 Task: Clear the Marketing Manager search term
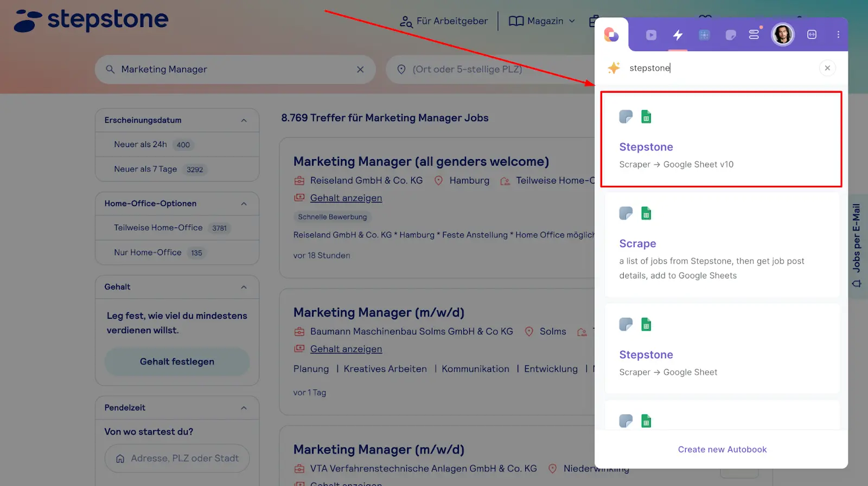click(360, 70)
